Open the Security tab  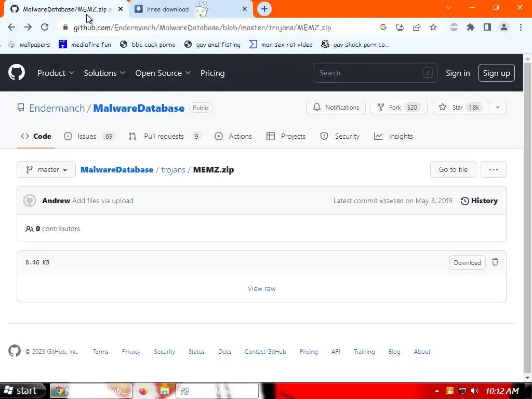[340, 136]
